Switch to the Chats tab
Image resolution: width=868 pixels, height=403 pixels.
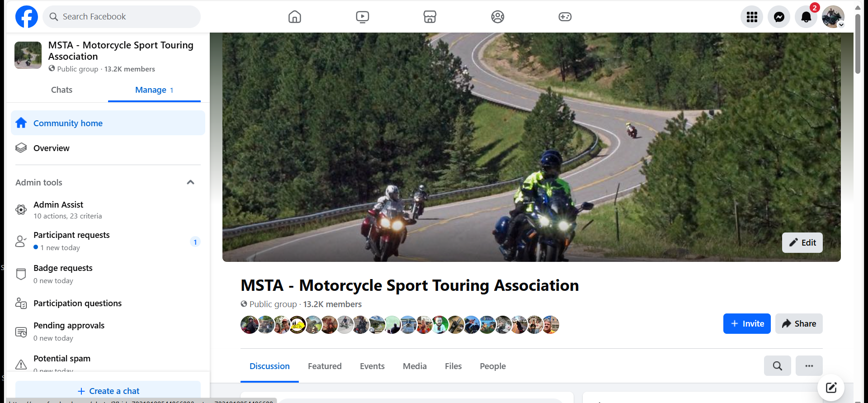pos(61,90)
